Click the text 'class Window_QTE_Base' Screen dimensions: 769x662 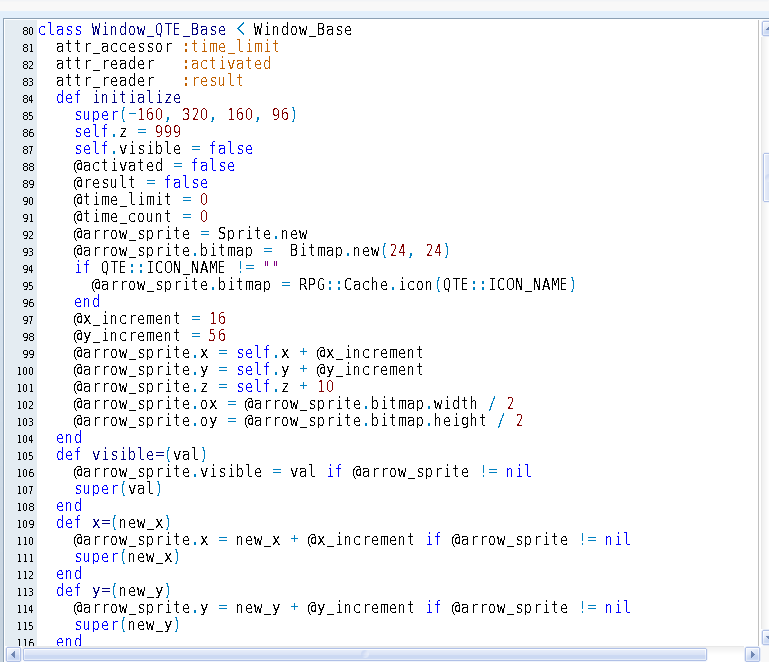(132, 30)
